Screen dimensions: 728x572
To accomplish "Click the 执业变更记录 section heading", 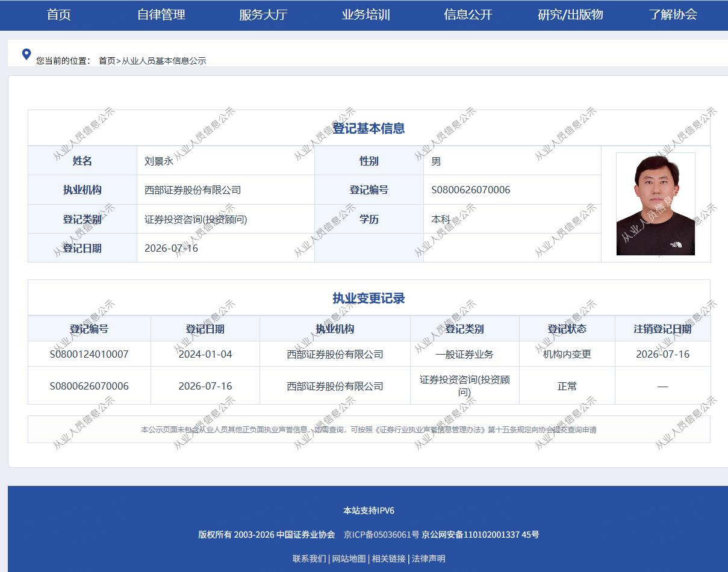I will click(369, 298).
